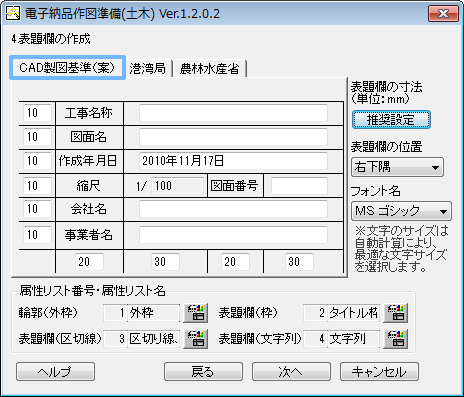Open attribute list picker for 表題欄(文字列)
The width and height of the screenshot is (464, 397).
coord(396,339)
